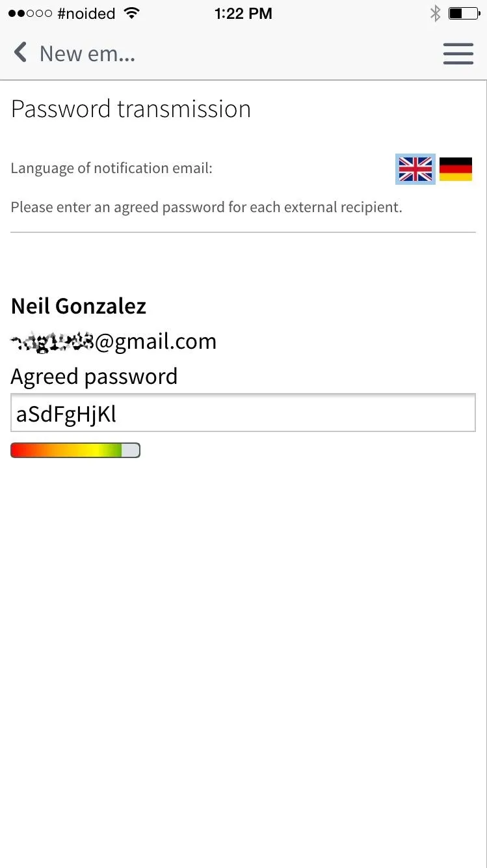Tap the agreed password instruction text
This screenshot has height=868, width=487.
pos(207,207)
